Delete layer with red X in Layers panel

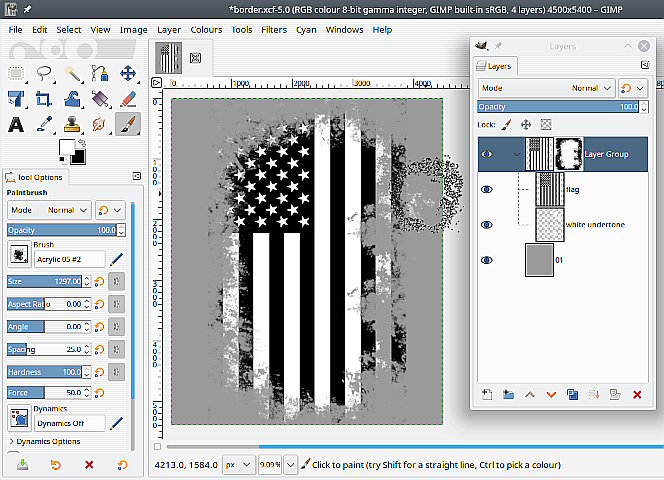tap(637, 394)
